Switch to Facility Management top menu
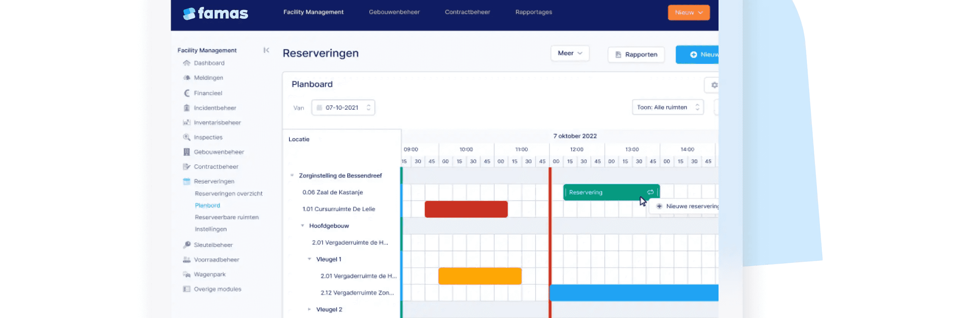 (313, 12)
